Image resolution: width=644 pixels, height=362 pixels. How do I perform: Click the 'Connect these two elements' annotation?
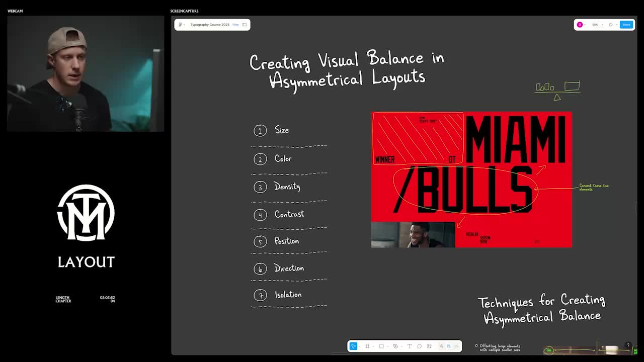594,187
